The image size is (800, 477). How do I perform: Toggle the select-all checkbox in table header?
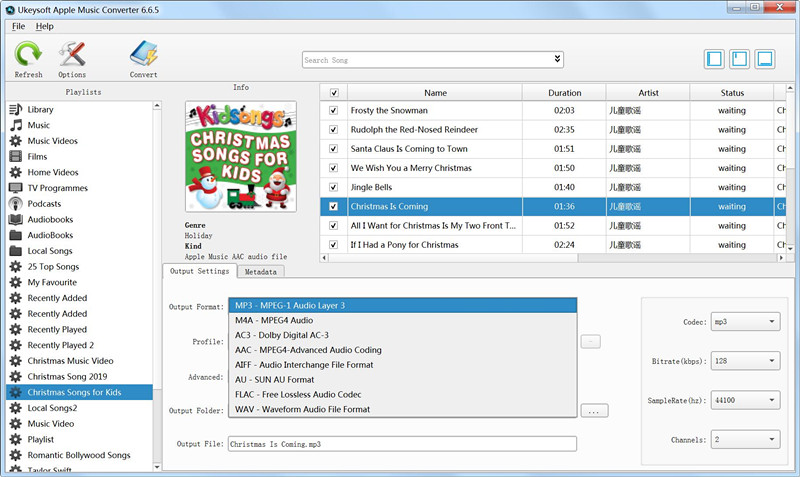pos(334,93)
